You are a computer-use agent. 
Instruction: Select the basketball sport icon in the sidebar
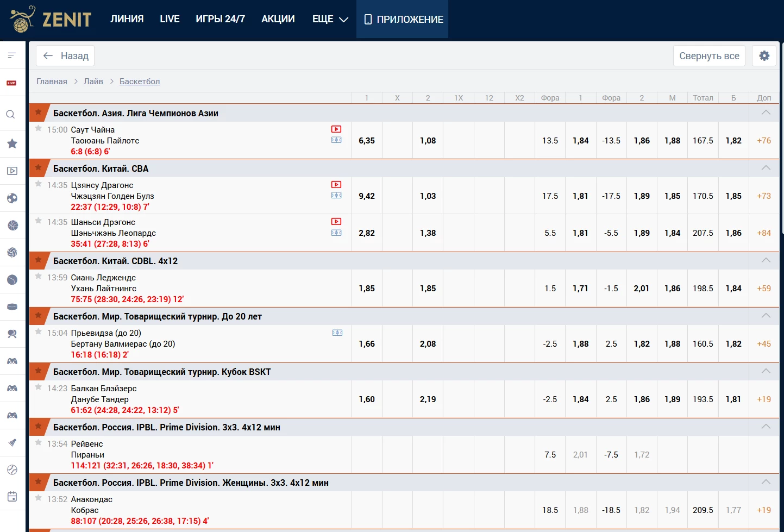(12, 226)
